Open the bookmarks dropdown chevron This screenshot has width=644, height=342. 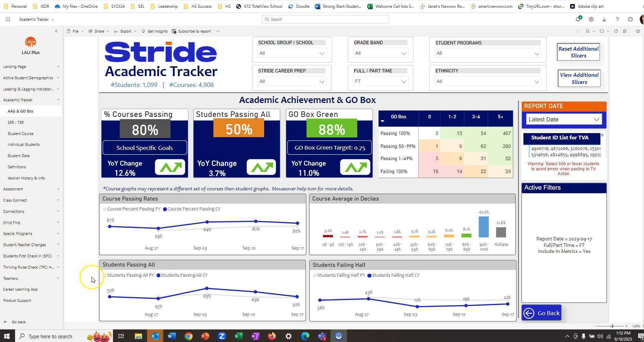point(594,31)
